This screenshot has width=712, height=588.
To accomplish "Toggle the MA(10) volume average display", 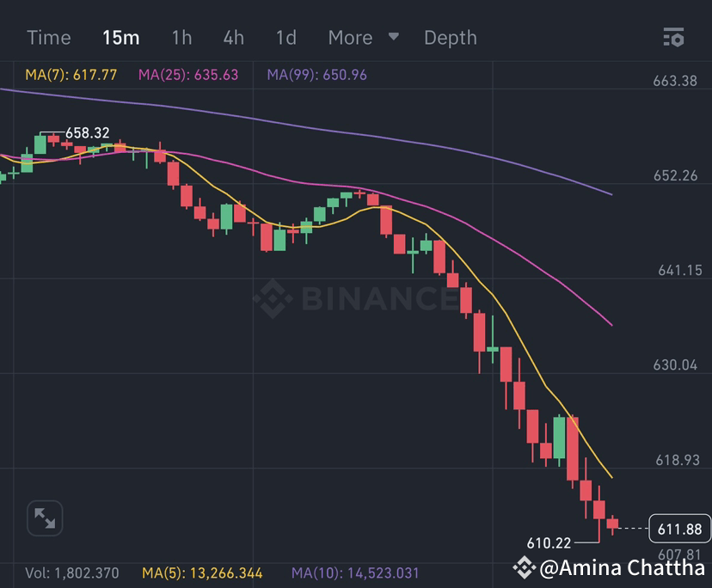I will point(358,571).
